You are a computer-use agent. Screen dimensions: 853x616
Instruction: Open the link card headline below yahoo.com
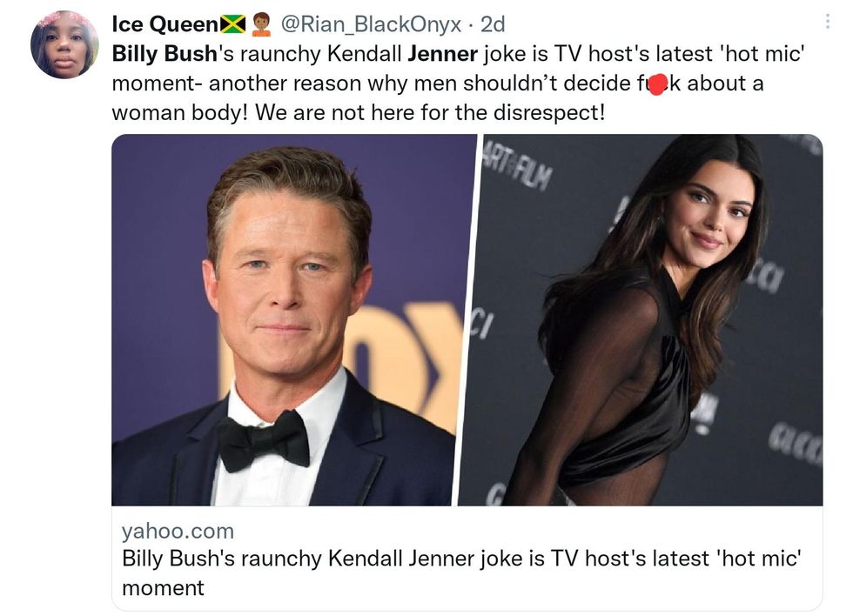pyautogui.click(x=460, y=572)
